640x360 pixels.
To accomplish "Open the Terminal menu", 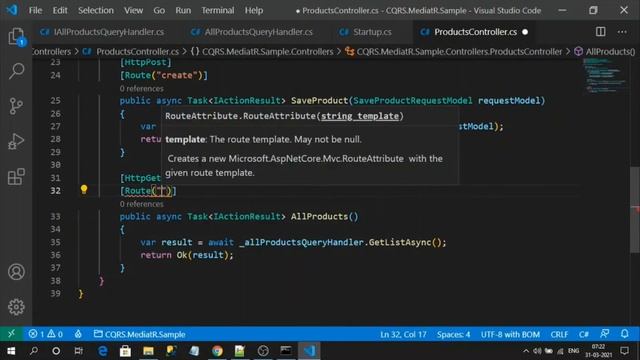I will click(x=218, y=10).
